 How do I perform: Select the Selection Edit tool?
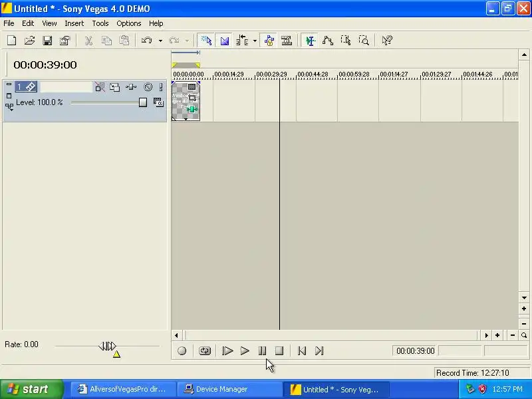pos(346,41)
